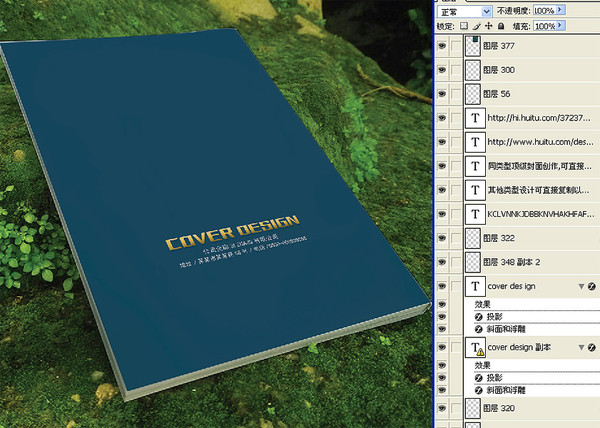Screen dimensions: 600x428
Task: Hide layer 图层 377
Action: [x=442, y=46]
